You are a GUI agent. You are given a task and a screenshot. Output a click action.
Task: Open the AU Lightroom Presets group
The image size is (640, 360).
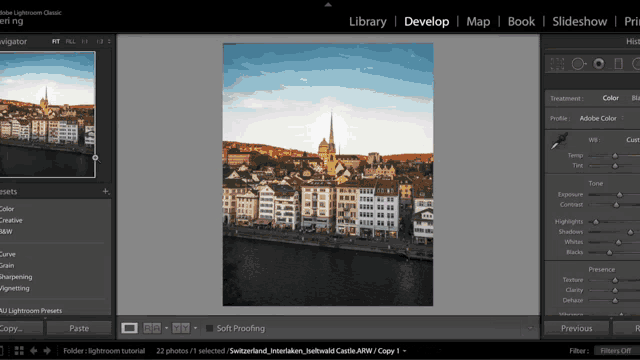31,311
